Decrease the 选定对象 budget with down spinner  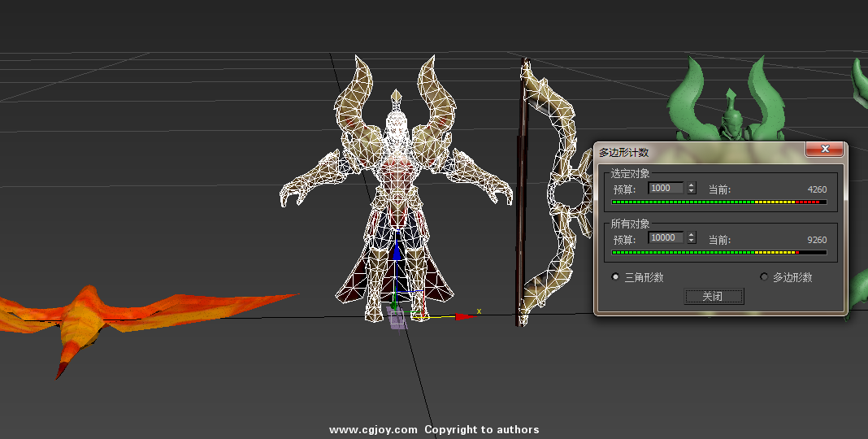tap(692, 191)
